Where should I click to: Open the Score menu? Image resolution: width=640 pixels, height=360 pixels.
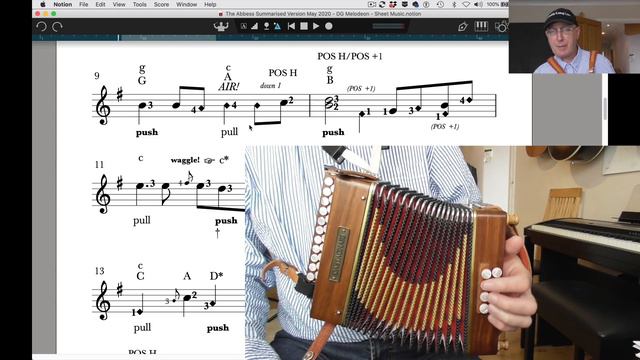[x=161, y=4]
